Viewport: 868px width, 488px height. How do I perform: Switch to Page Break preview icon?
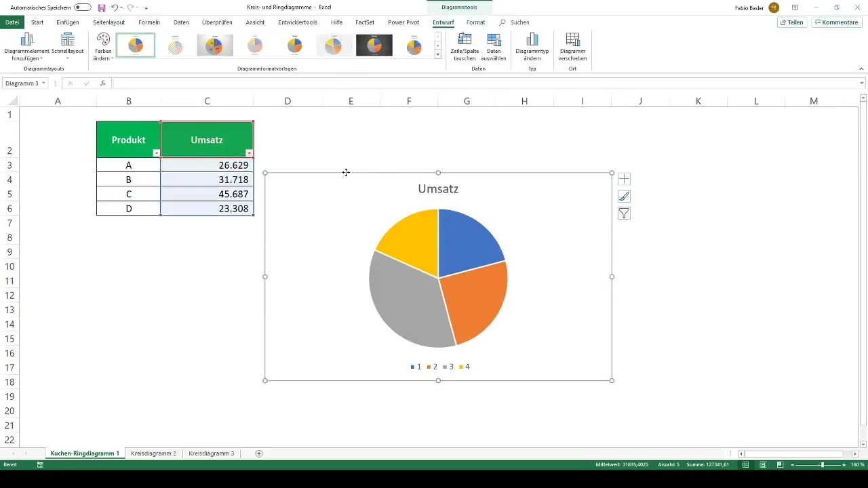click(x=780, y=465)
